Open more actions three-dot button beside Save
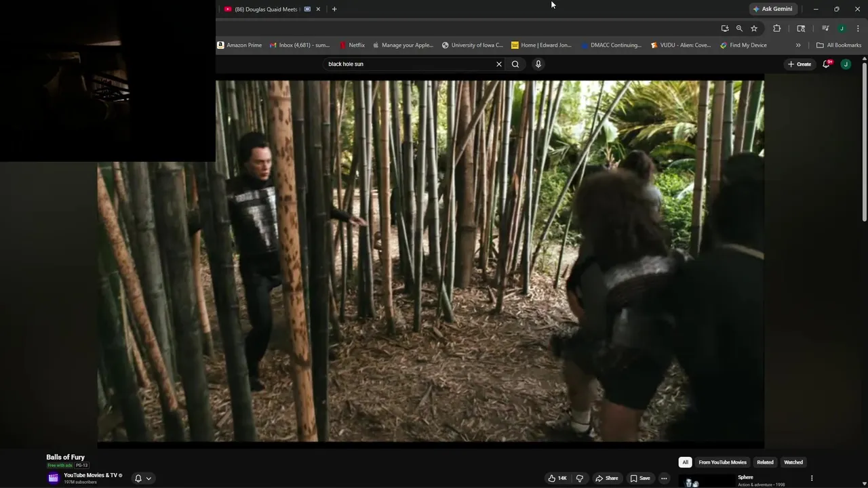The width and height of the screenshot is (868, 488). pyautogui.click(x=664, y=478)
